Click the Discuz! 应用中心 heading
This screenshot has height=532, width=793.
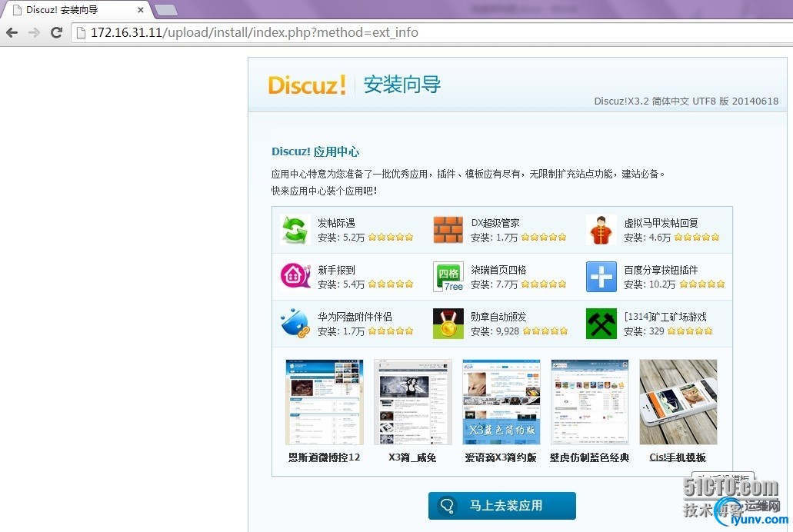(x=315, y=151)
